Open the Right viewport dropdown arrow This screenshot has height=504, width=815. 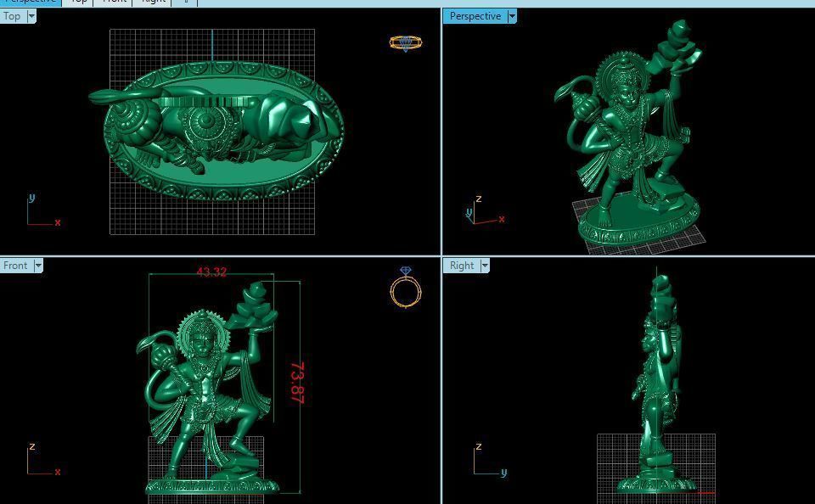(x=485, y=266)
